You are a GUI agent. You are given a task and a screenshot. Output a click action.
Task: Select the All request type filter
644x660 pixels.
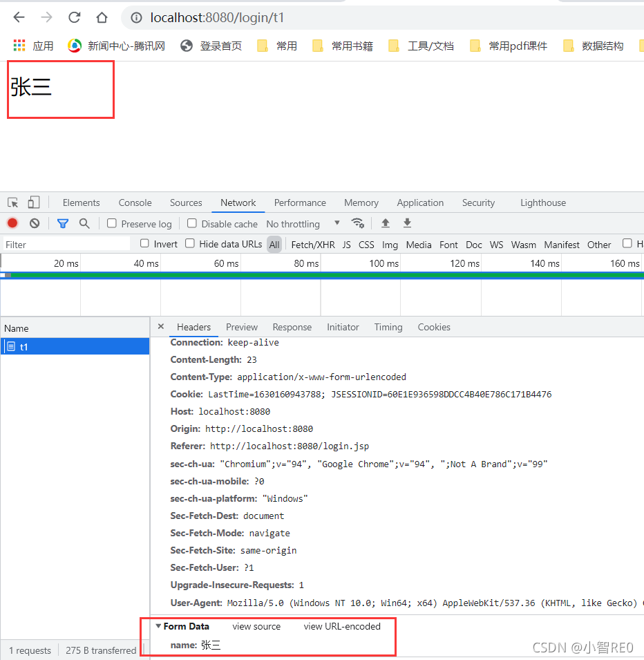274,245
